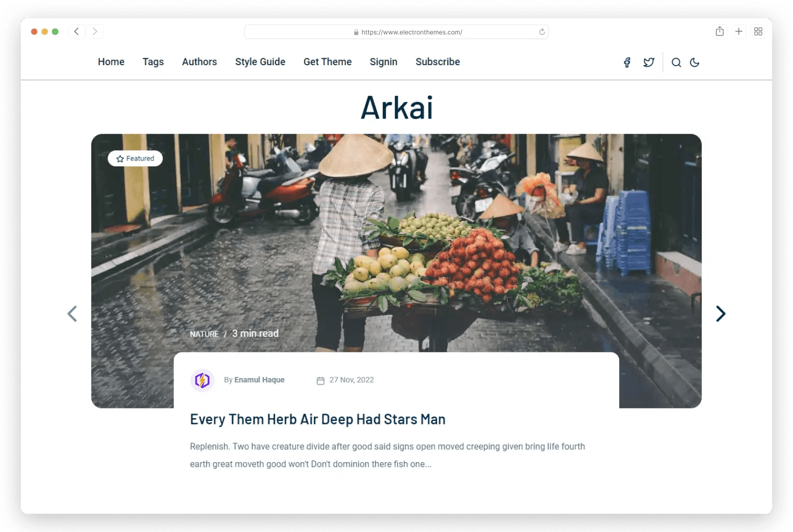
Task: Open the Twitter social icon
Action: [648, 63]
